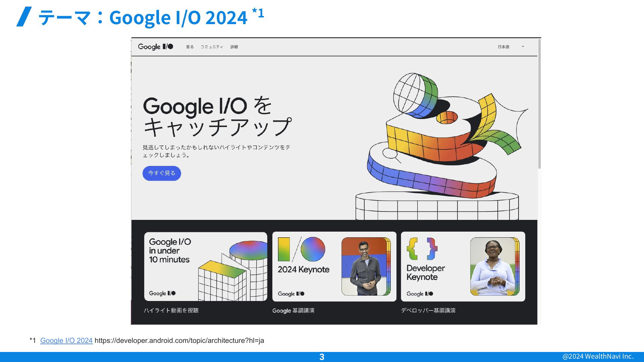Click the footnote URL developer.android.com text

pyautogui.click(x=179, y=341)
